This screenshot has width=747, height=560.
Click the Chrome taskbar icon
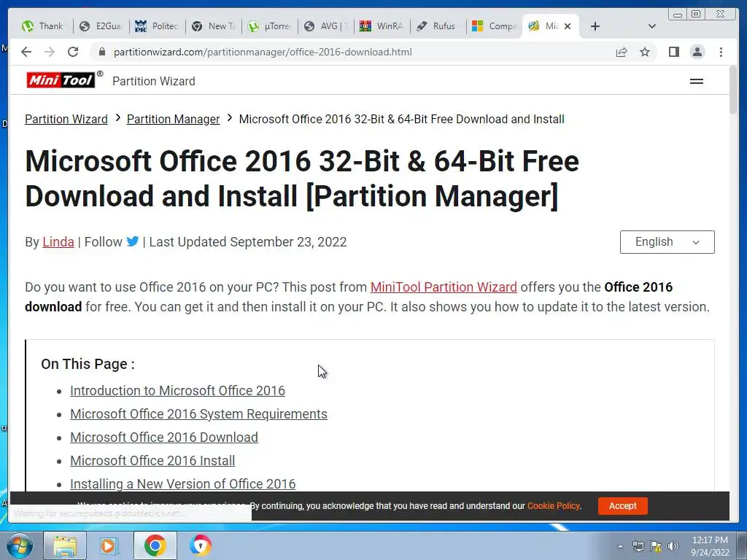click(x=155, y=545)
